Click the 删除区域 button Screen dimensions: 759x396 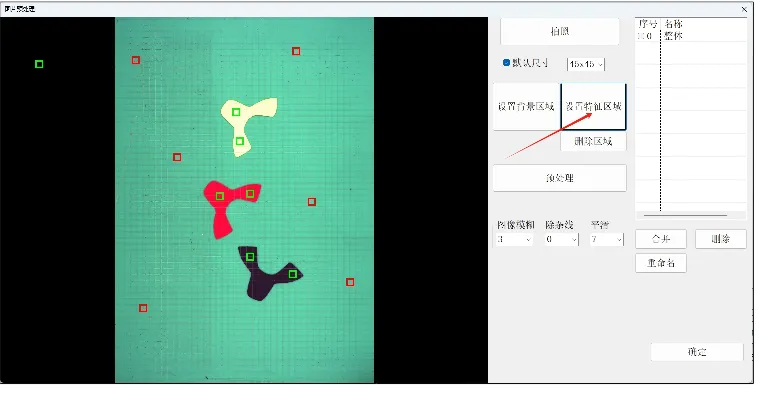(x=593, y=141)
